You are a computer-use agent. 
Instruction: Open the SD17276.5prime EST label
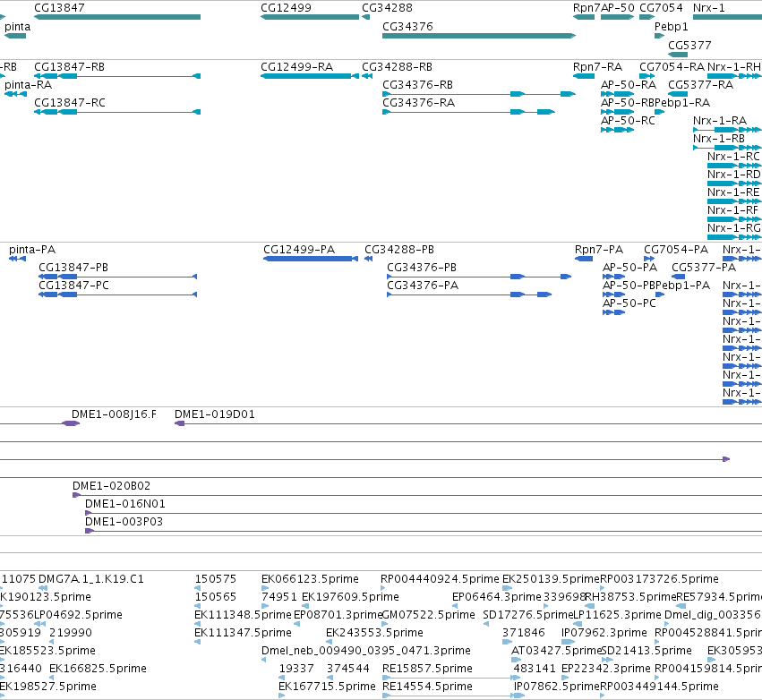tap(528, 615)
